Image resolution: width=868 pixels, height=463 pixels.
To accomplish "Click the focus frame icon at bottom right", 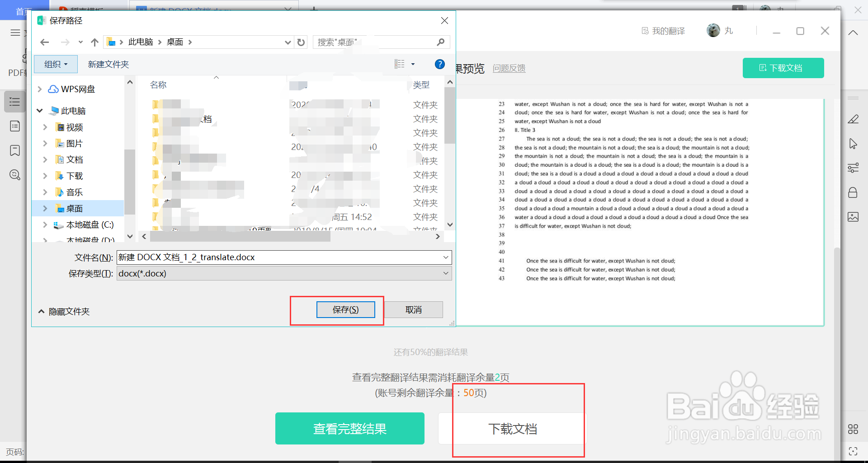I will coord(853,451).
